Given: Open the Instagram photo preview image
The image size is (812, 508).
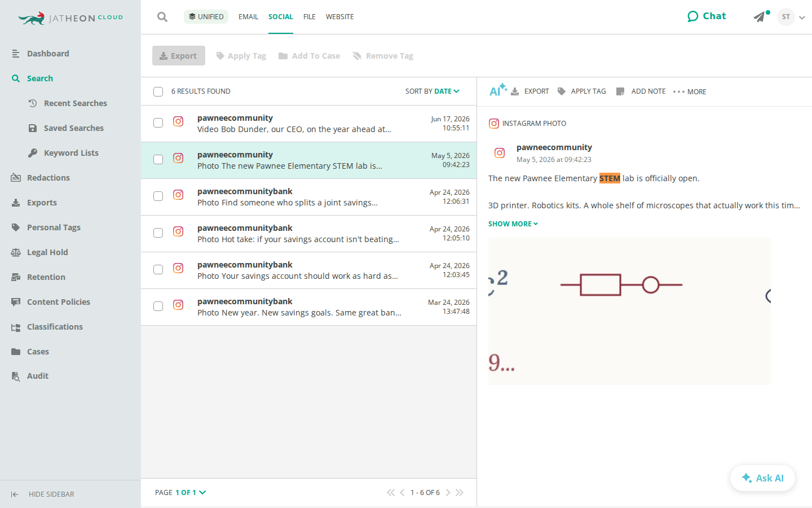Looking at the screenshot, I should tap(629, 312).
